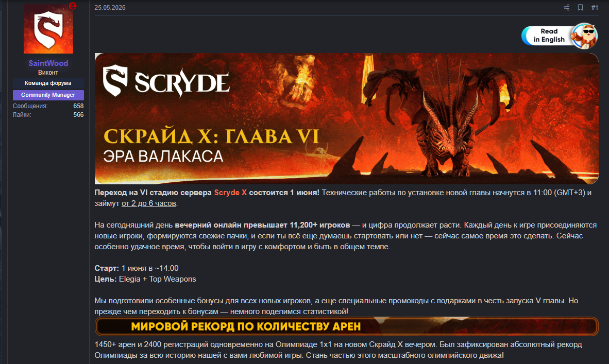This screenshot has width=609, height=364.
Task: Click the likes count 566
Action: [78, 115]
